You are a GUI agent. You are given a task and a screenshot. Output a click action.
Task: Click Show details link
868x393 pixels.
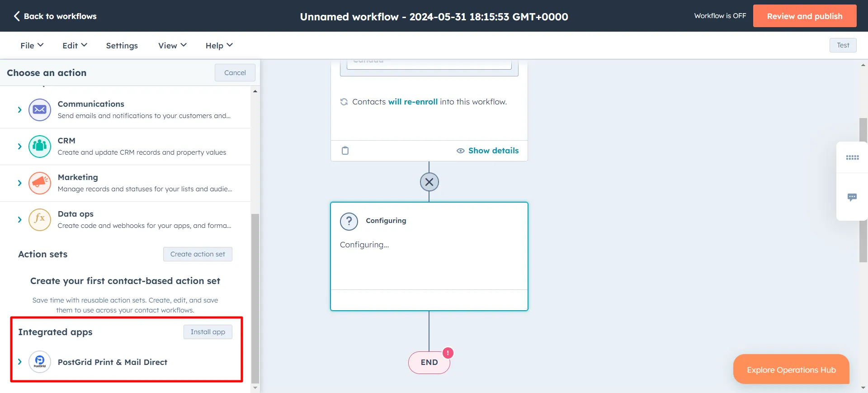pos(493,151)
